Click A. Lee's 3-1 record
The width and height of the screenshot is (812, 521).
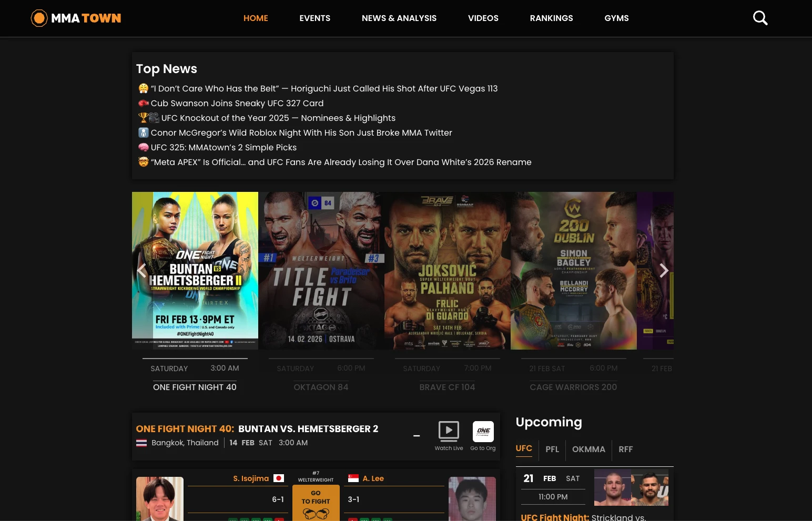[x=353, y=499]
